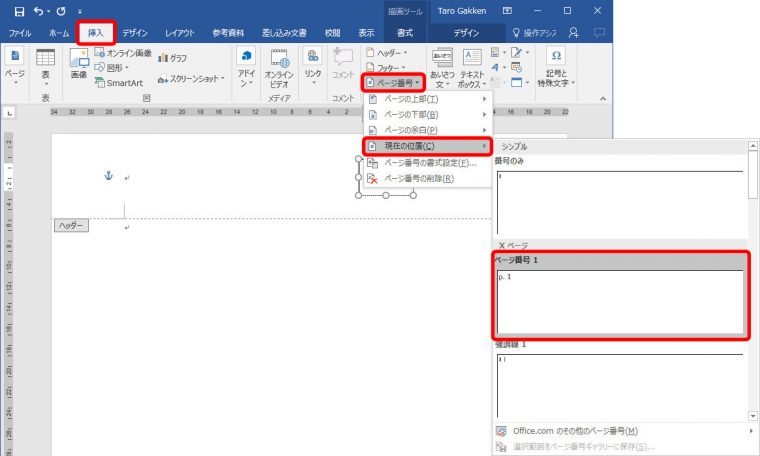Screen dimensions: 760x456
Task: Open the スクリーンショット dropdown
Action: tap(191, 79)
